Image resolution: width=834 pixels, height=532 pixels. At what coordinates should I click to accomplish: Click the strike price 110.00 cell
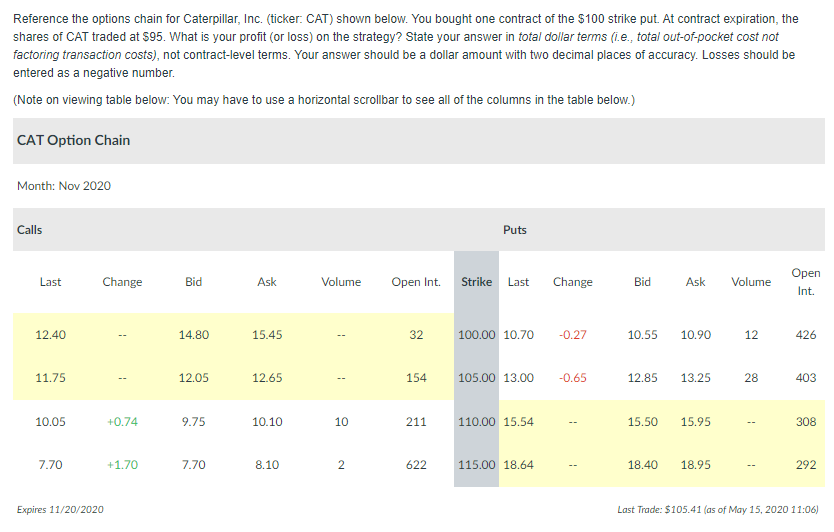pyautogui.click(x=476, y=422)
